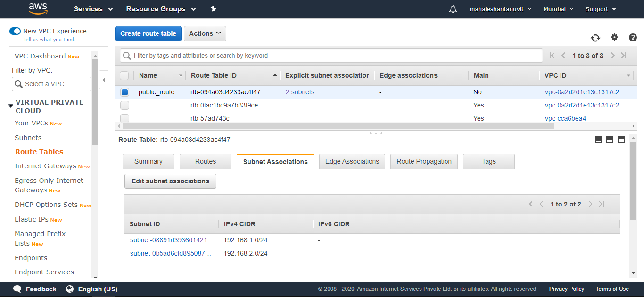Viewport: 644px width, 297px height.
Task: Open the Actions dropdown
Action: pyautogui.click(x=205, y=33)
